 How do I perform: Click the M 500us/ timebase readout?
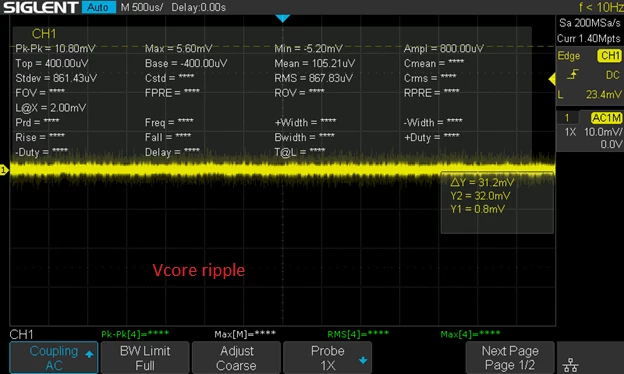tap(142, 7)
